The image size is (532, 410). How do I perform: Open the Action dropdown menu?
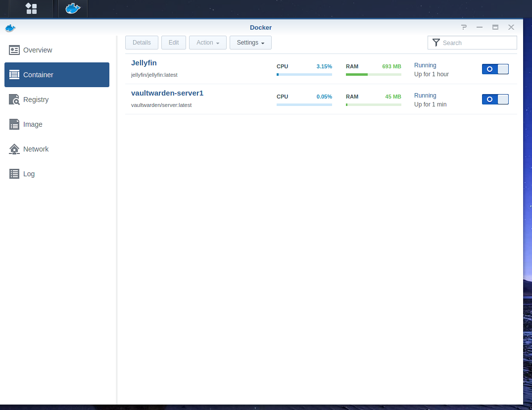tap(208, 43)
